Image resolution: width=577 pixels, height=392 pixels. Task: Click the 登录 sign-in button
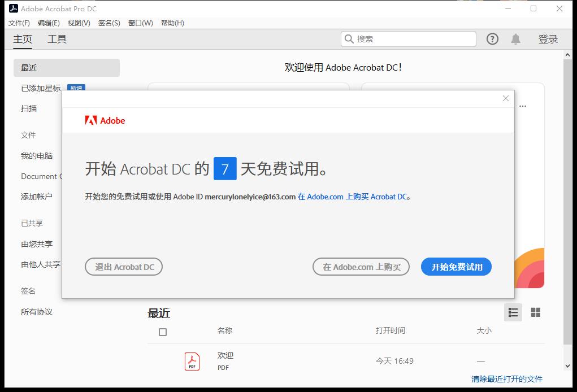[x=548, y=39]
